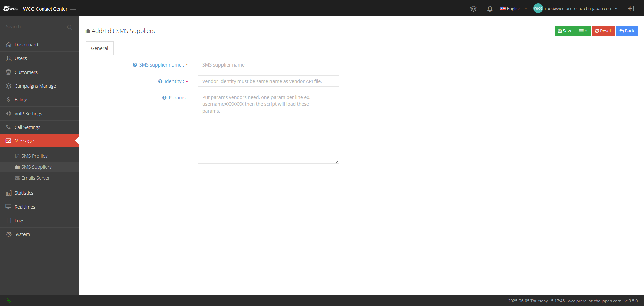Screen dimensions: 644x306
Task: Click briefcase icon beside page title
Action: coord(88,31)
